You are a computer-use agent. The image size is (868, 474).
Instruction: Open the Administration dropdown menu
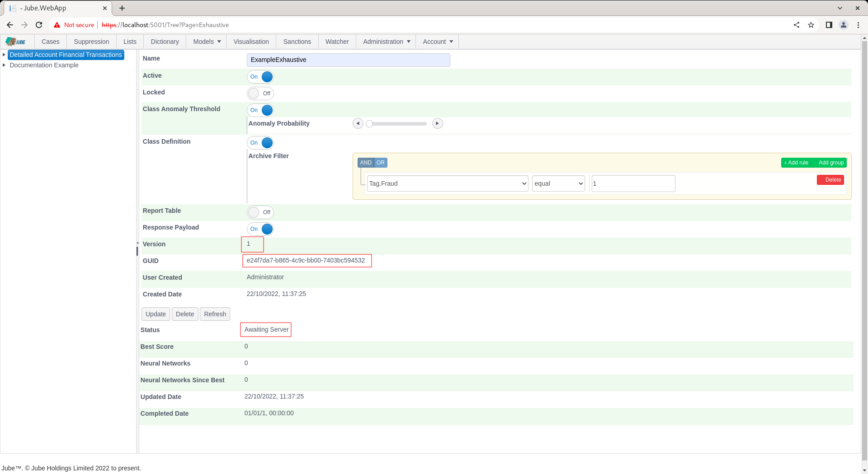click(x=387, y=42)
